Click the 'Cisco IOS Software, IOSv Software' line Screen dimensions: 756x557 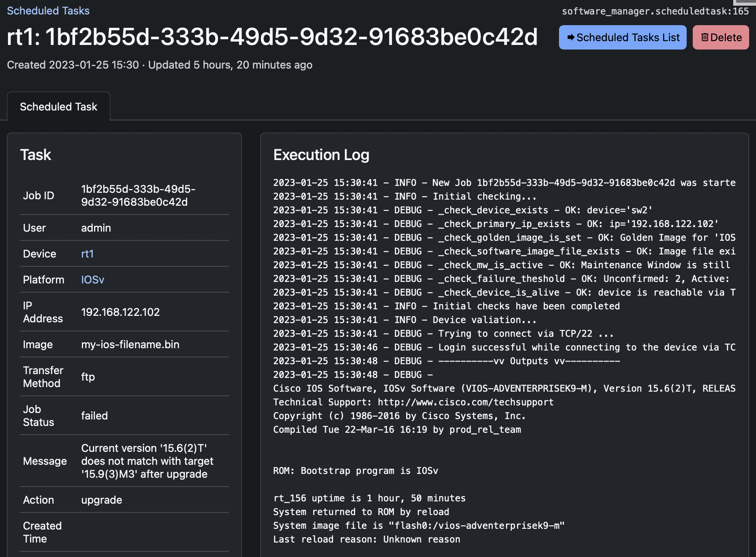(504, 389)
